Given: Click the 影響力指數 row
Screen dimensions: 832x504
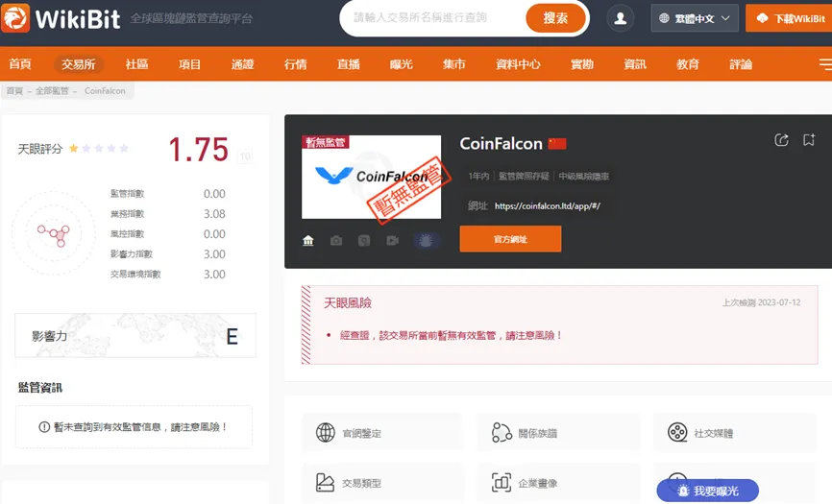Looking at the screenshot, I should pyautogui.click(x=168, y=253).
